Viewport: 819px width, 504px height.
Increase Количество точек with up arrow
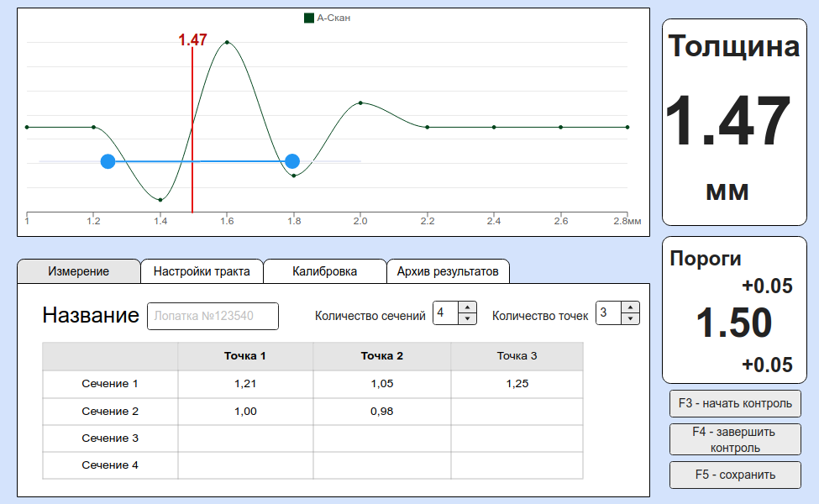[630, 308]
